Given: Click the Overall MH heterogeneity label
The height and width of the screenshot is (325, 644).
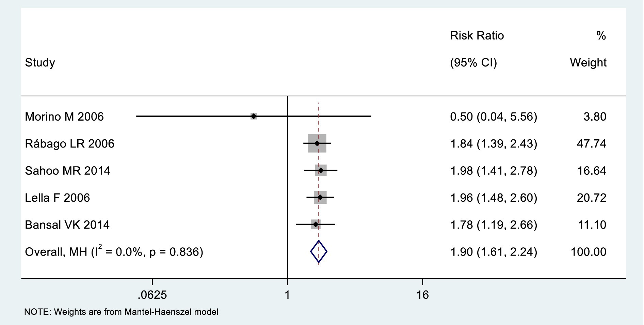Looking at the screenshot, I should pyautogui.click(x=114, y=252).
